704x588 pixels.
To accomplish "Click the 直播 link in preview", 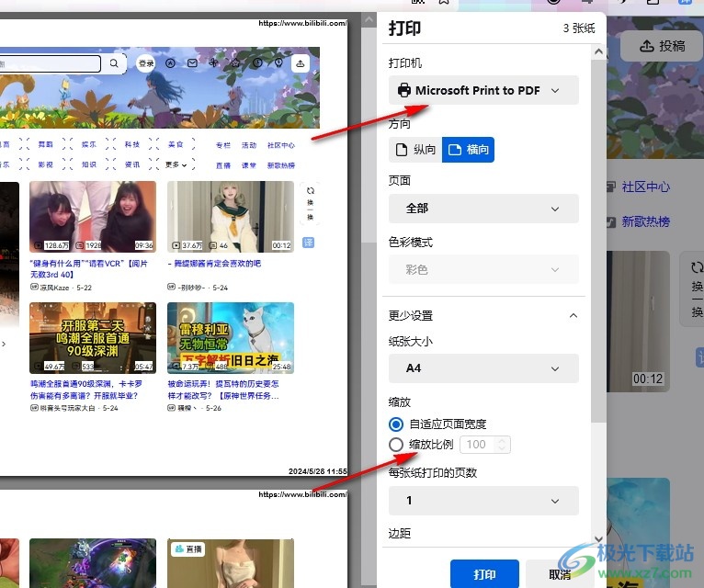I will 223,165.
